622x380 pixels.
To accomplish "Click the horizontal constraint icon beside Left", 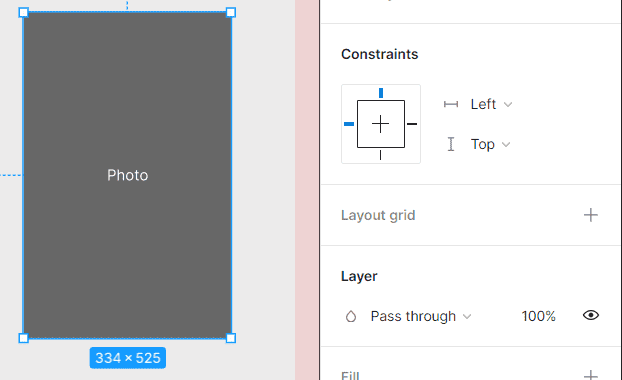I will tap(451, 104).
